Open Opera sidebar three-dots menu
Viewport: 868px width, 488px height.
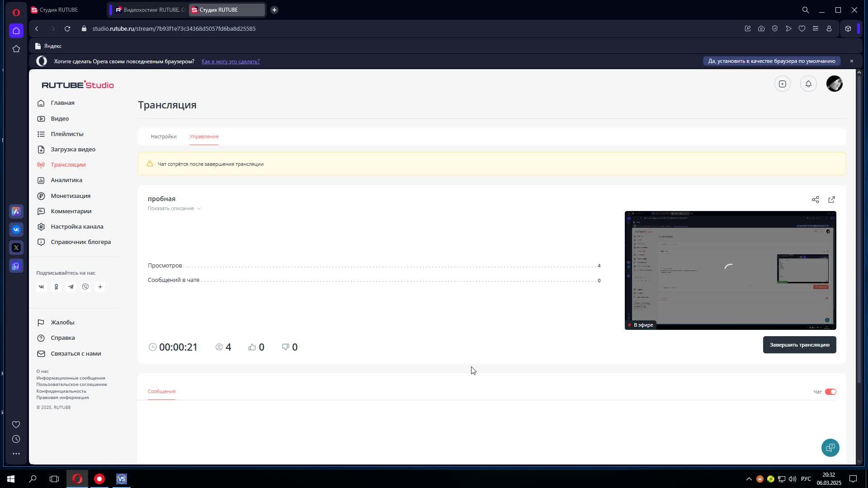coord(16,454)
